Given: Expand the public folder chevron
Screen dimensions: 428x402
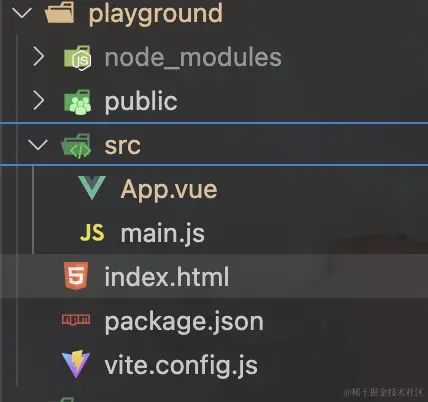Looking at the screenshot, I should pyautogui.click(x=39, y=101).
